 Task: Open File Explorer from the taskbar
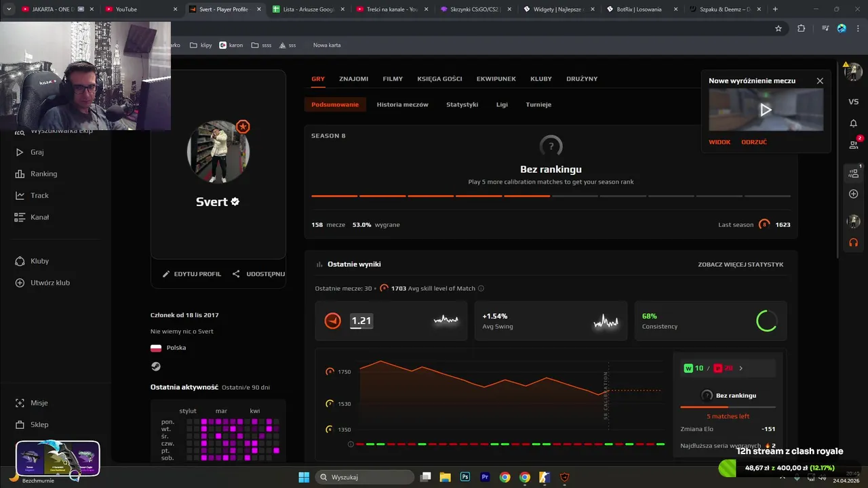coord(445,477)
